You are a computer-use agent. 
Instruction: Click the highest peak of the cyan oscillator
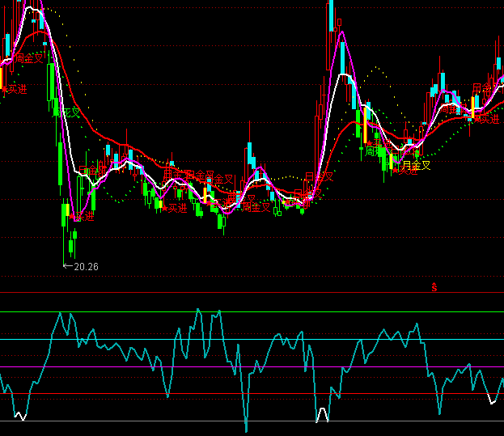tap(197, 308)
